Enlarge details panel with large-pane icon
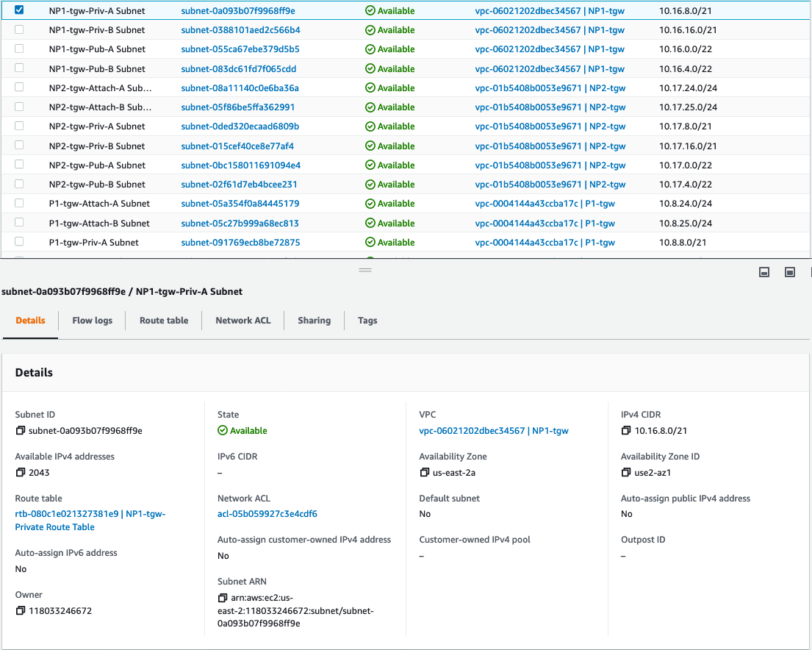This screenshot has width=812, height=650. (x=790, y=272)
